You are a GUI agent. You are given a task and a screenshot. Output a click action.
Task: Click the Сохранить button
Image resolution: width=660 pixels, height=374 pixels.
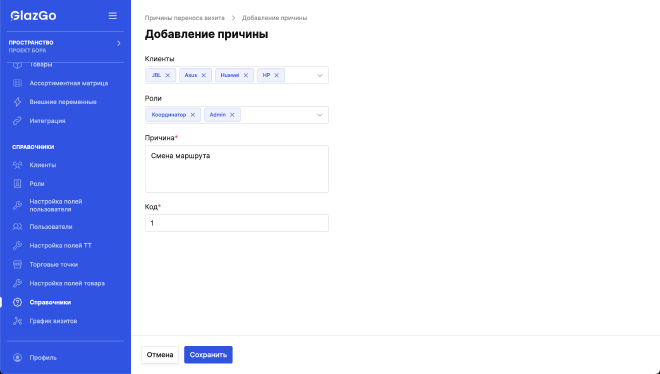208,355
